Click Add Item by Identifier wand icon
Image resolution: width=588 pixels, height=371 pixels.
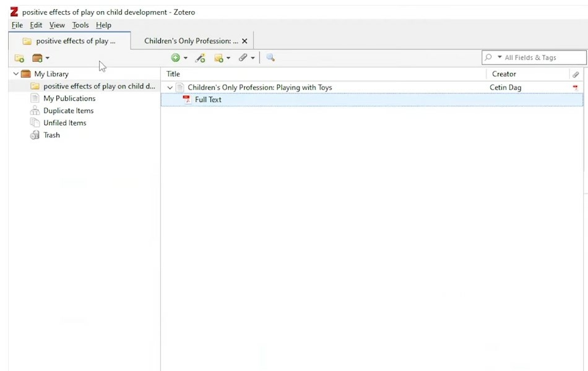click(200, 58)
